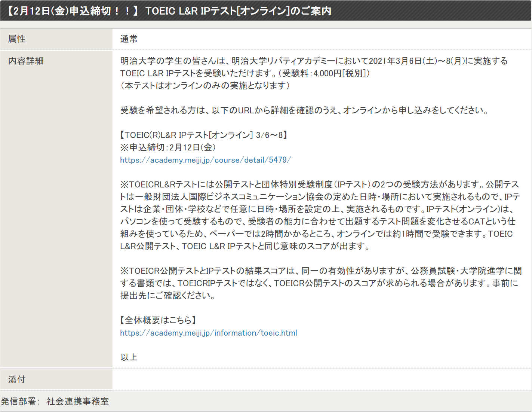This screenshot has height=412, width=532.
Task: Open the academy.meiji.jp course detail 5479 link
Action: pyautogui.click(x=205, y=160)
